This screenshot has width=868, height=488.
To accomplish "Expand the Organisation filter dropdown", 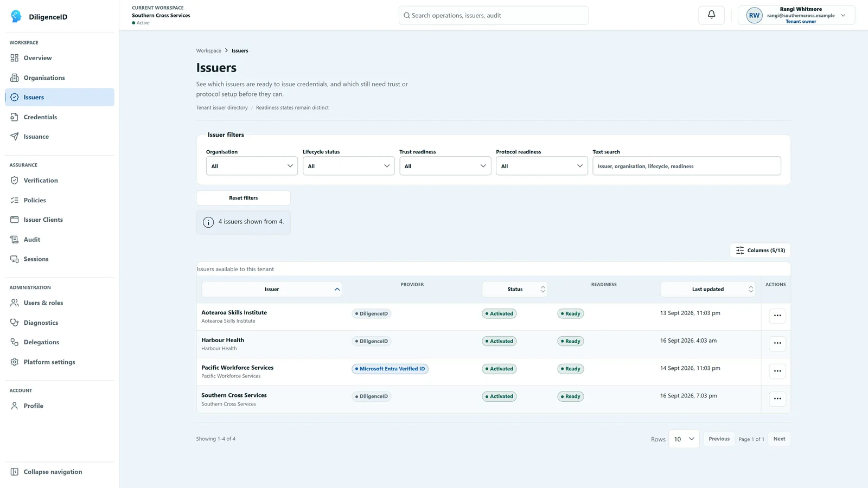I will coord(252,166).
